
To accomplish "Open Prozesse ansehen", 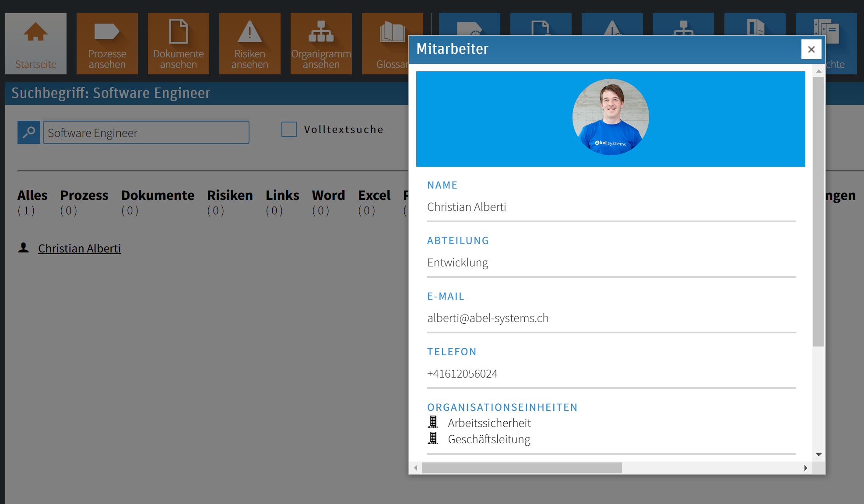I will click(x=107, y=44).
